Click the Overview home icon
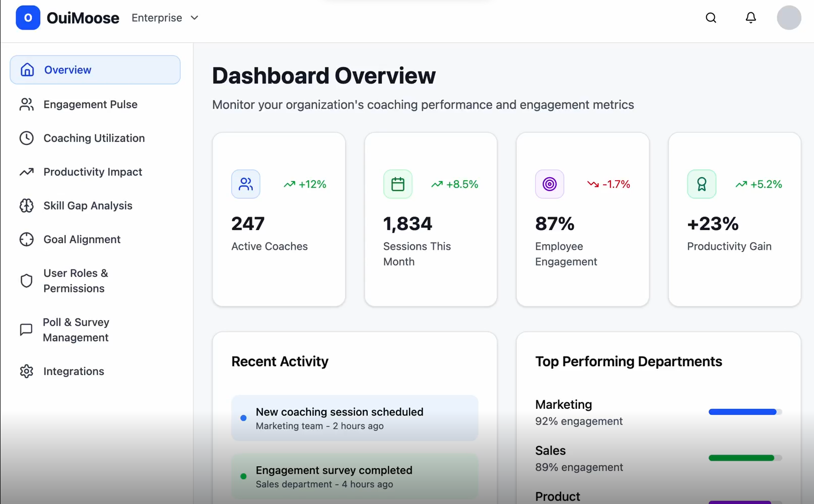Viewport: 814px width, 504px height. 27,70
